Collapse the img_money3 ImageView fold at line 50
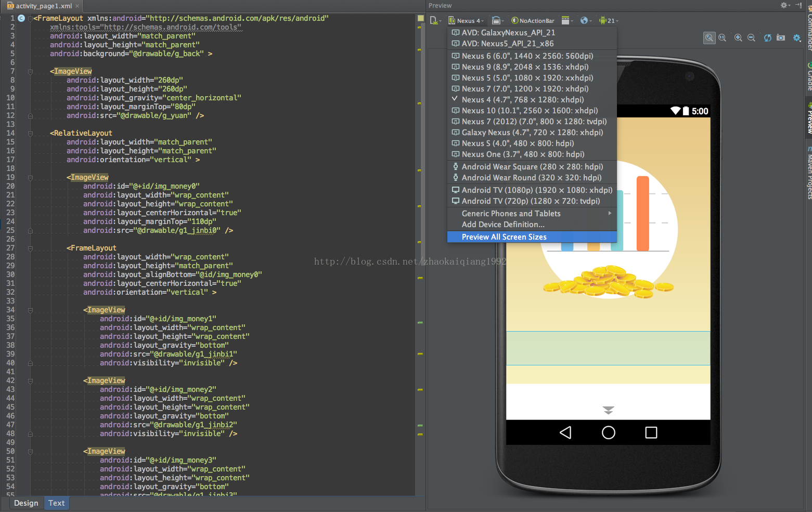The width and height of the screenshot is (812, 512). tap(30, 452)
